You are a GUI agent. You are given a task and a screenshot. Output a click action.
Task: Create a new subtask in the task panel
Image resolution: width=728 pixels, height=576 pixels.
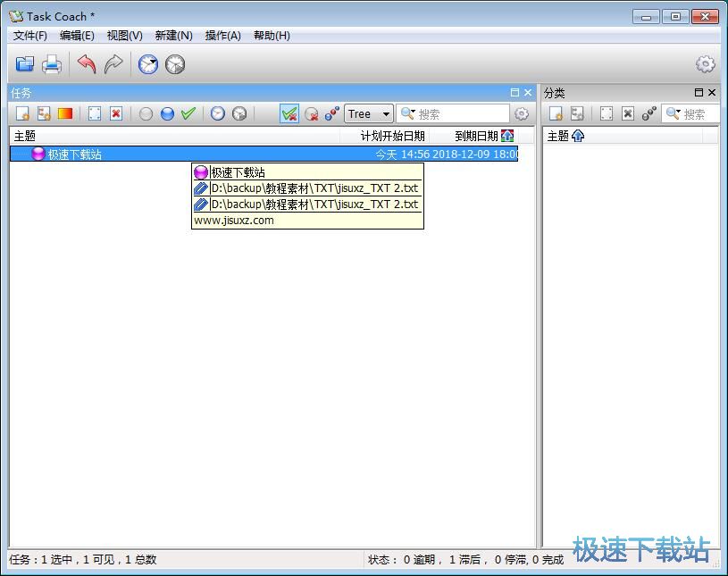44,113
